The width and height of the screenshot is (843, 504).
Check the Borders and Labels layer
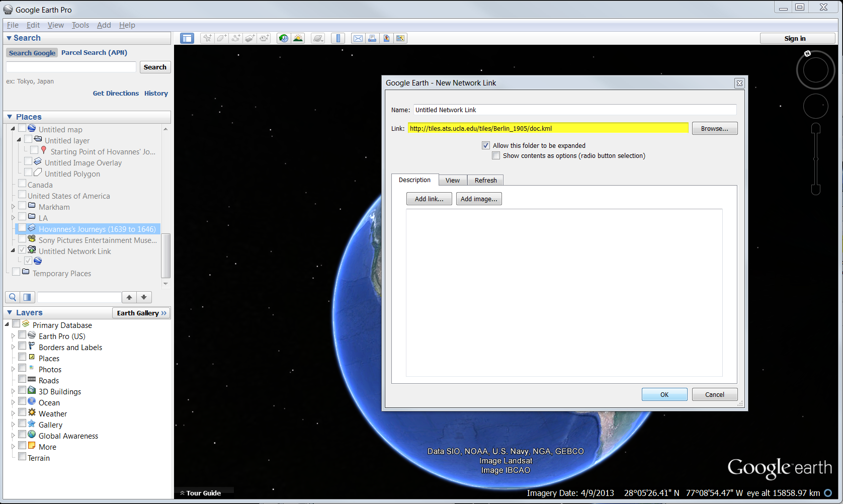(22, 347)
